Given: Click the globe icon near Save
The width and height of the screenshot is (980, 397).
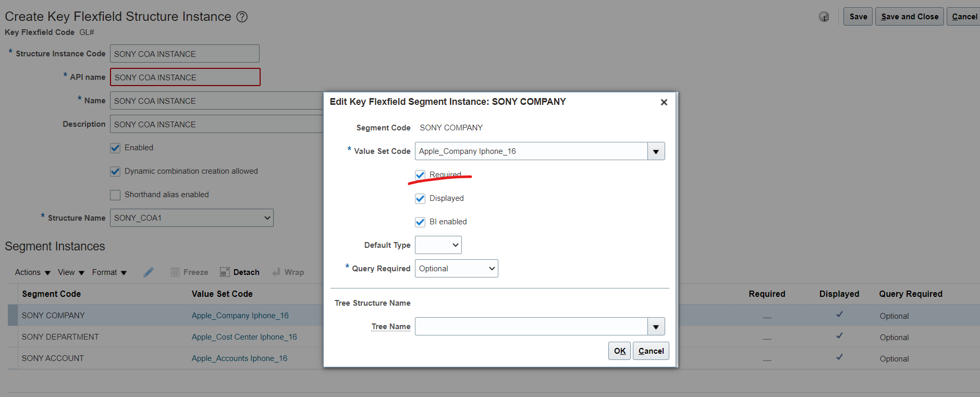Looking at the screenshot, I should pos(824,17).
